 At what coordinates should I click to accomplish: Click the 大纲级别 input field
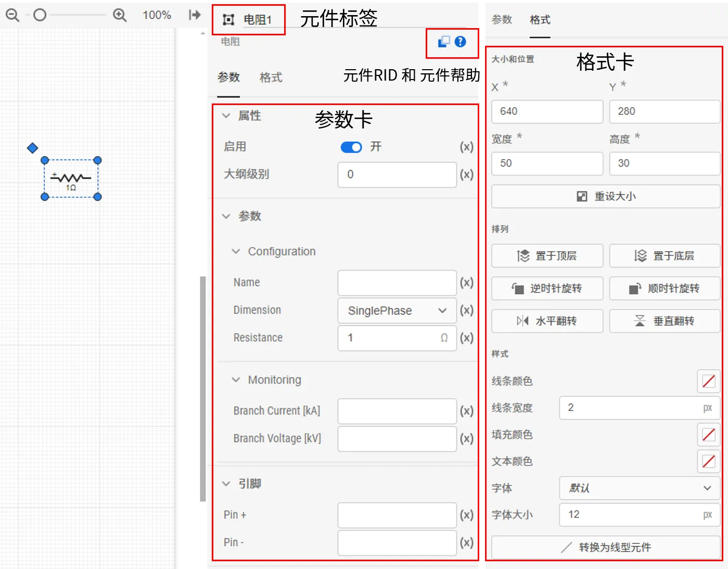tap(397, 174)
